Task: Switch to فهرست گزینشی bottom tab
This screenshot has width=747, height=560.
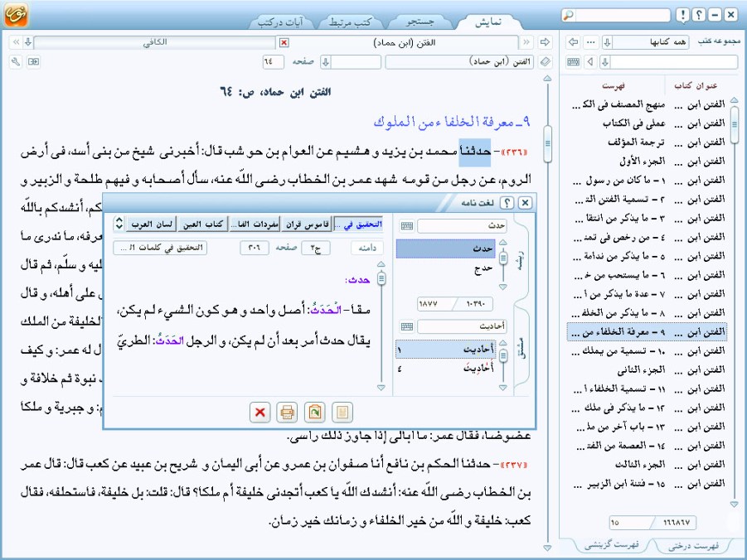Action: click(x=612, y=545)
